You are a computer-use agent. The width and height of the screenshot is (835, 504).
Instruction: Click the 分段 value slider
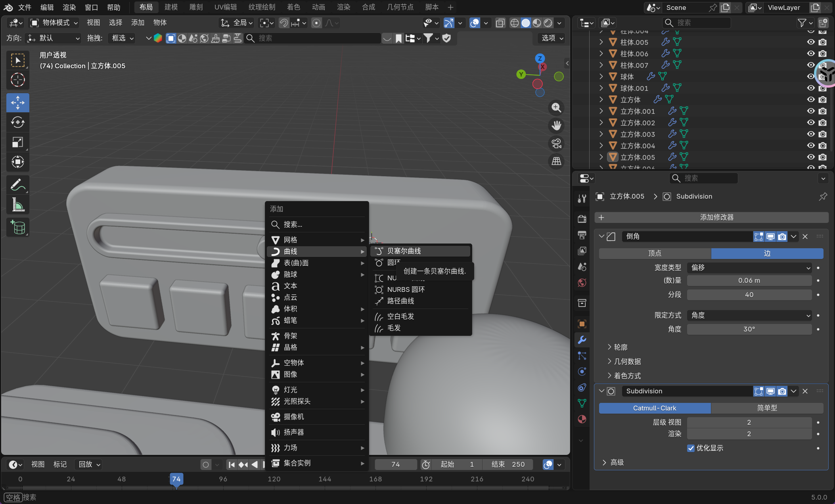(749, 295)
